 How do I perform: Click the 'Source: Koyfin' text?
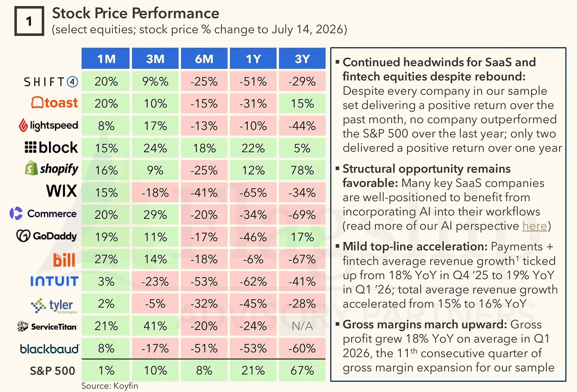(x=110, y=386)
